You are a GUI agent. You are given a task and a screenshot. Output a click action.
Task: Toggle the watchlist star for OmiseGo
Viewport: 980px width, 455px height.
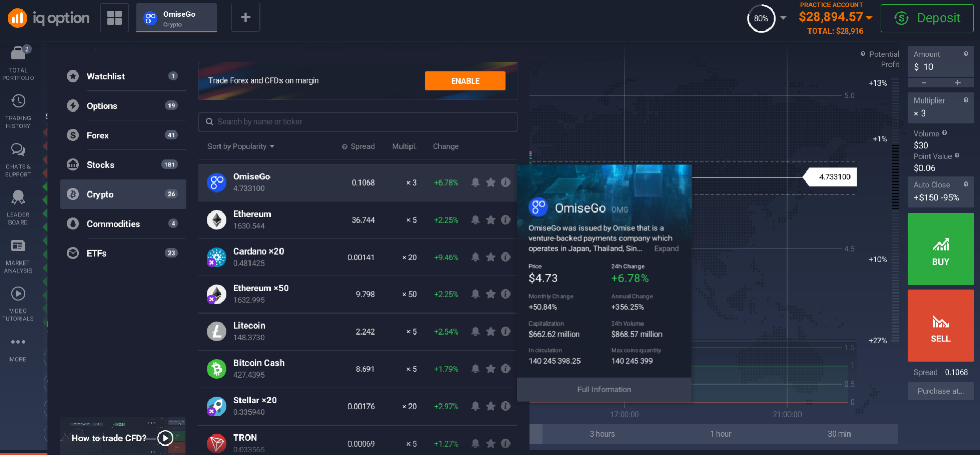coord(491,183)
